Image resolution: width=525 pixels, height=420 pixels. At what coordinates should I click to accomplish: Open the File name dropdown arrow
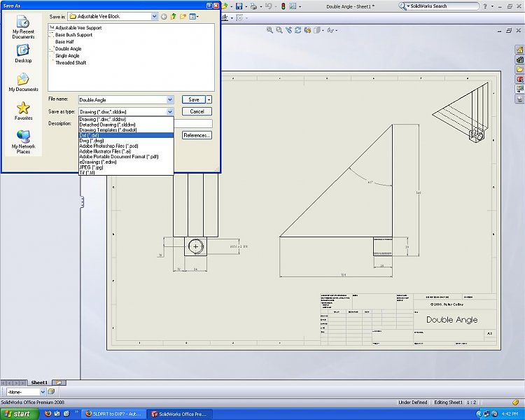pos(169,100)
